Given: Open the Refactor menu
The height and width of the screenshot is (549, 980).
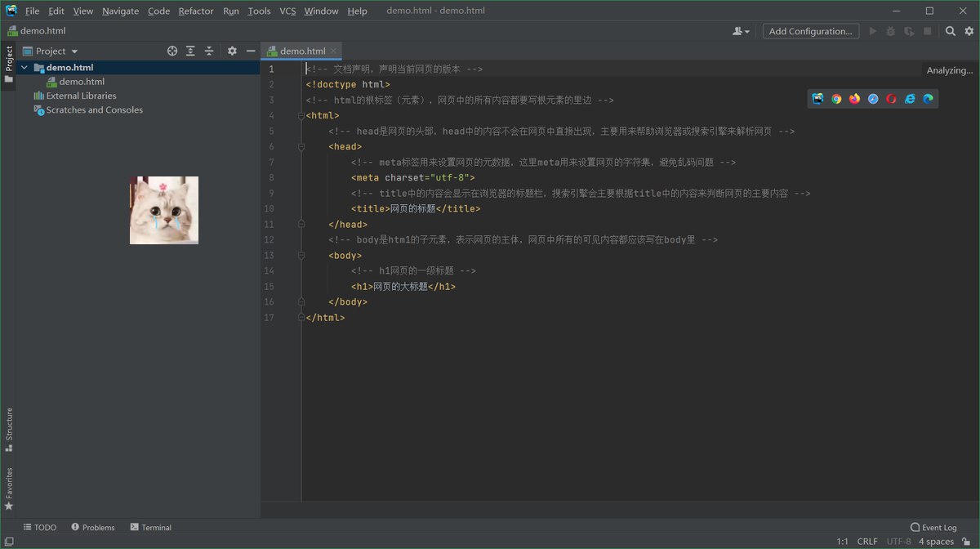Looking at the screenshot, I should [x=196, y=11].
